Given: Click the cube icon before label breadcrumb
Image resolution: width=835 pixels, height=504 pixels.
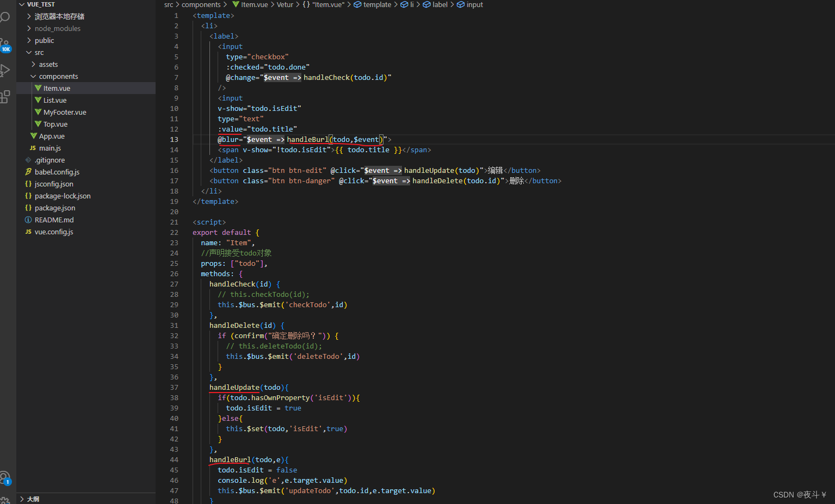Looking at the screenshot, I should tap(426, 4).
